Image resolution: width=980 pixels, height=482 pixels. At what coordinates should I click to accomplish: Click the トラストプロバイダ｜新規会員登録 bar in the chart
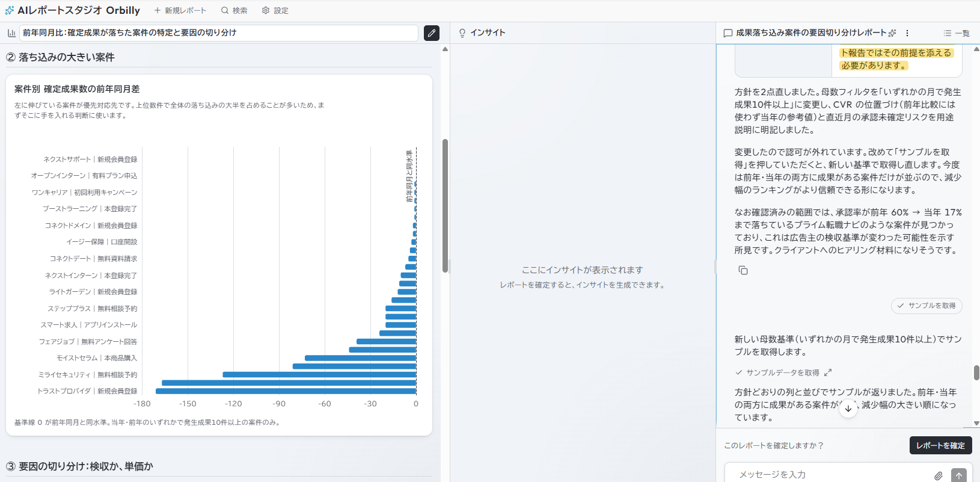(286, 391)
